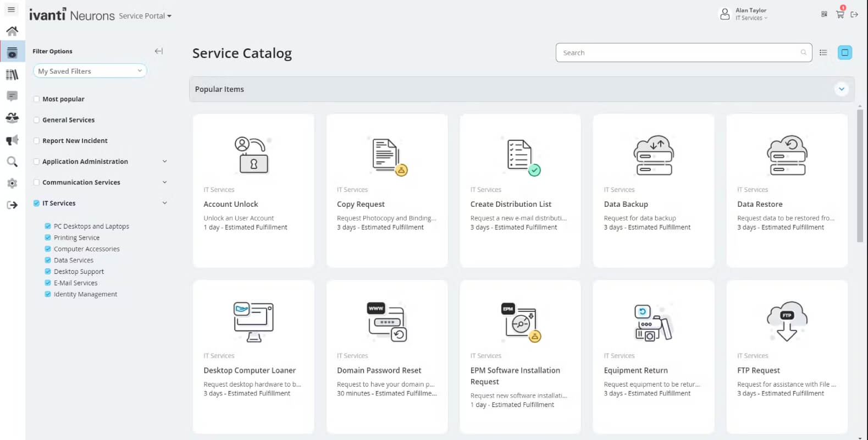868x440 pixels.
Task: Switch to list view icon
Action: [823, 53]
